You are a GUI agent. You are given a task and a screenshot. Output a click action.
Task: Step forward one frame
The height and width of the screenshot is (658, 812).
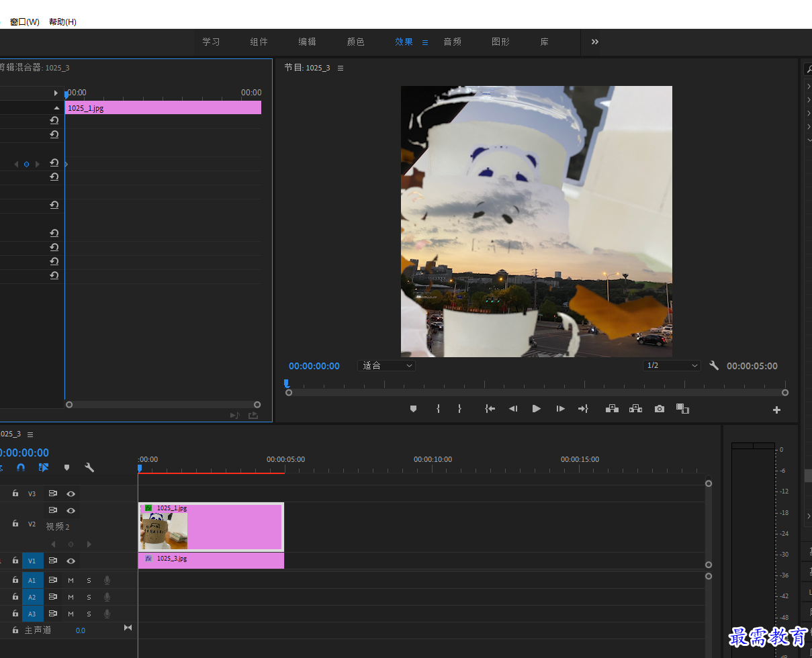click(560, 408)
